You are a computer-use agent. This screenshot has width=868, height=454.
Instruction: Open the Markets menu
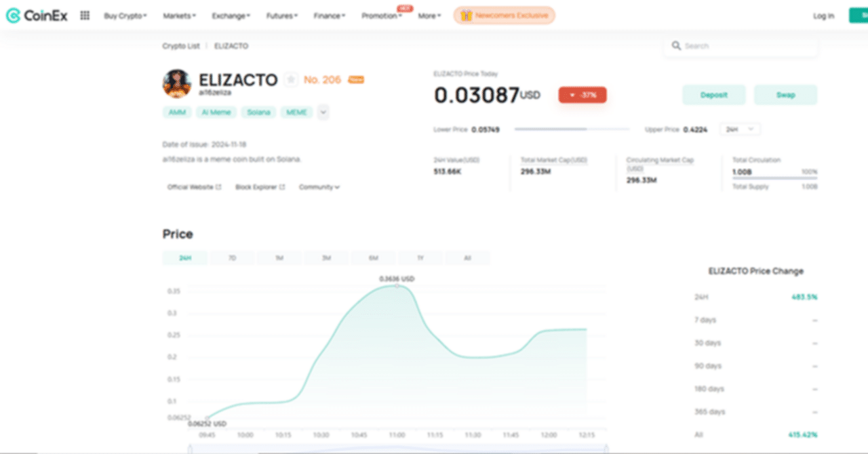179,15
